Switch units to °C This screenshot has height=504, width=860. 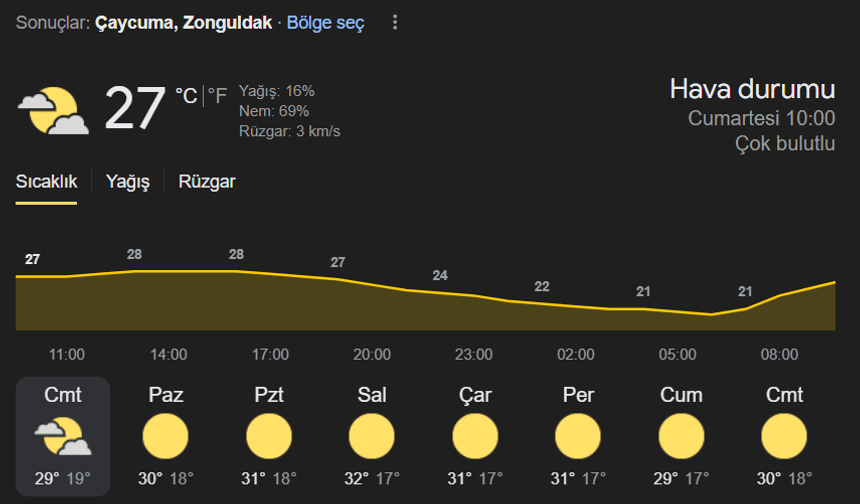[x=186, y=96]
